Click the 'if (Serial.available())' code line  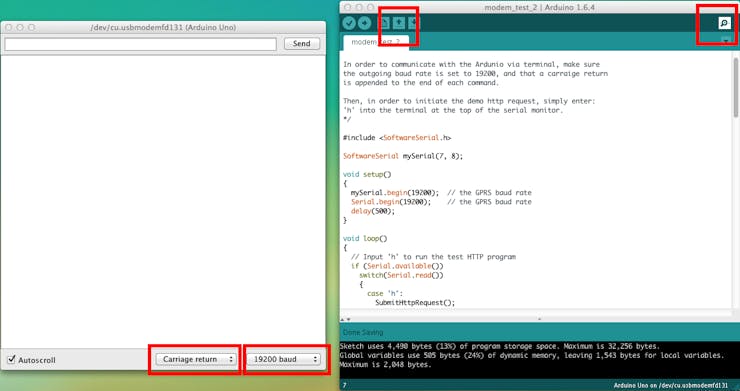[x=397, y=266]
